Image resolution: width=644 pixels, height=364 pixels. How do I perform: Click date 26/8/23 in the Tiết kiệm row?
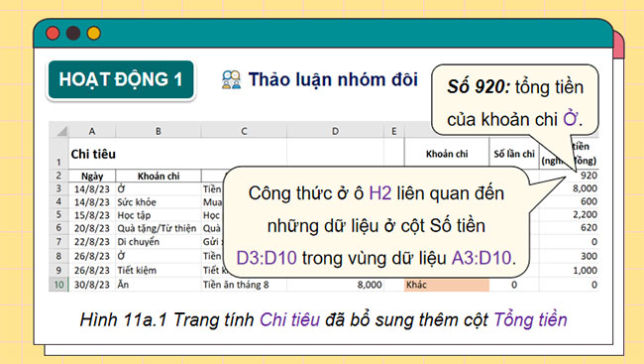(x=92, y=270)
